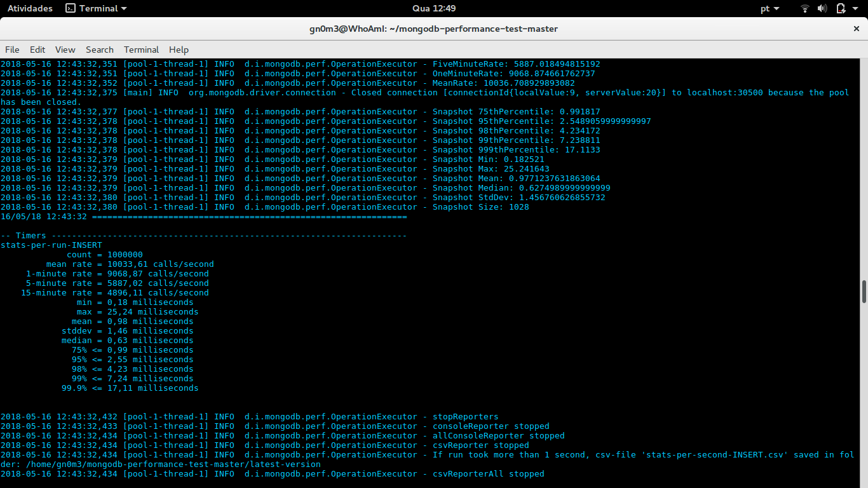Image resolution: width=868 pixels, height=488 pixels.
Task: Open the File menu
Action: point(12,50)
